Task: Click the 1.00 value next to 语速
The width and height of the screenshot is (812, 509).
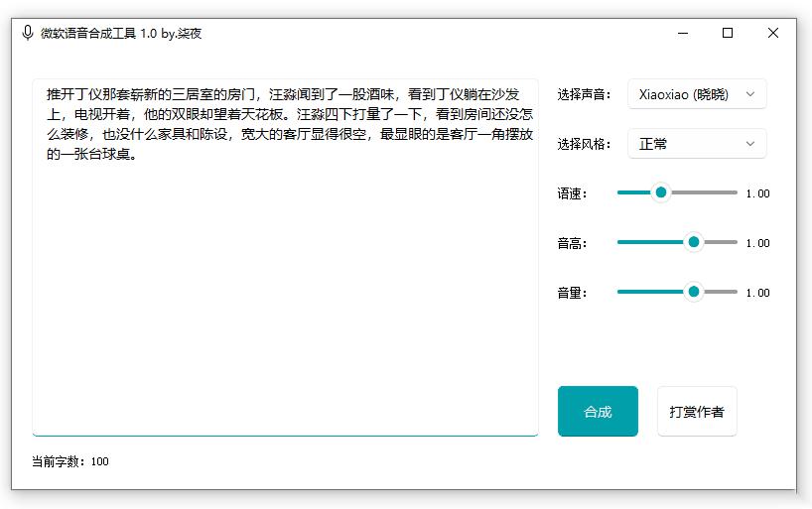Action: coord(757,193)
